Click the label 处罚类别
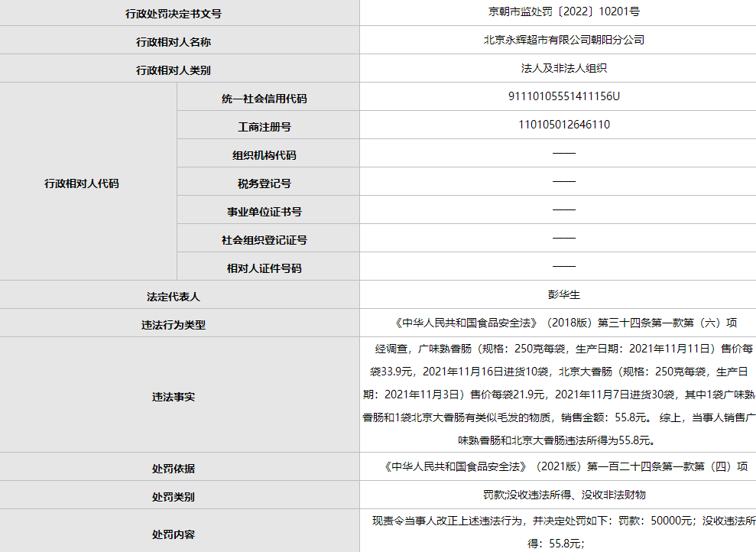This screenshot has width=756, height=552. pos(174,497)
